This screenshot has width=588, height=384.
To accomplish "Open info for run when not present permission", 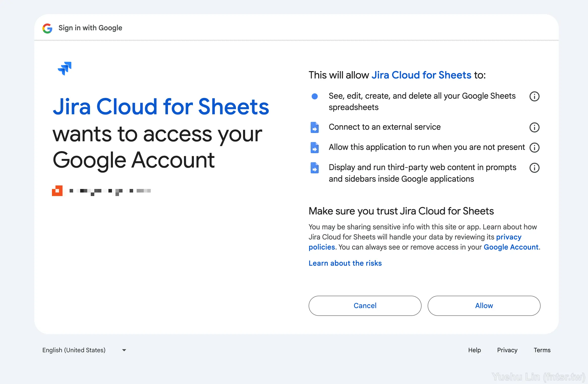I will point(534,148).
